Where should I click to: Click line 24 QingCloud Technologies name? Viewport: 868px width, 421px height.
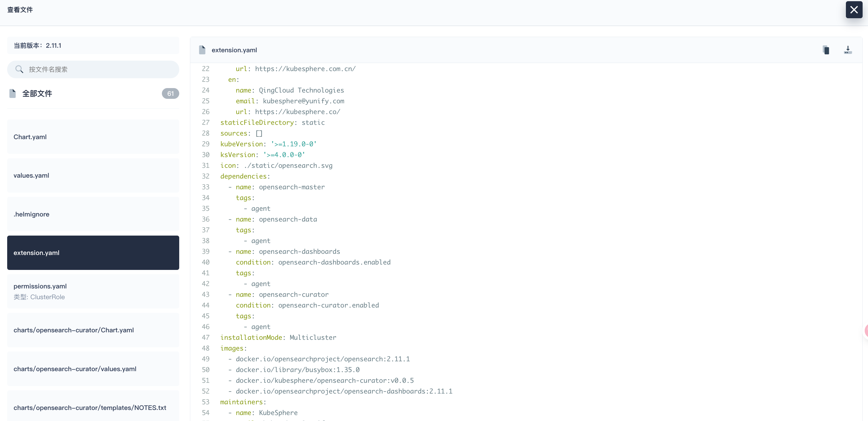point(290,90)
